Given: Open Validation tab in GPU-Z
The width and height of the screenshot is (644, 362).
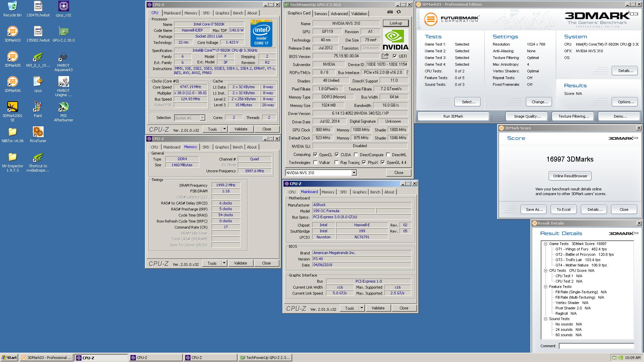Looking at the screenshot, I should tap(359, 14).
